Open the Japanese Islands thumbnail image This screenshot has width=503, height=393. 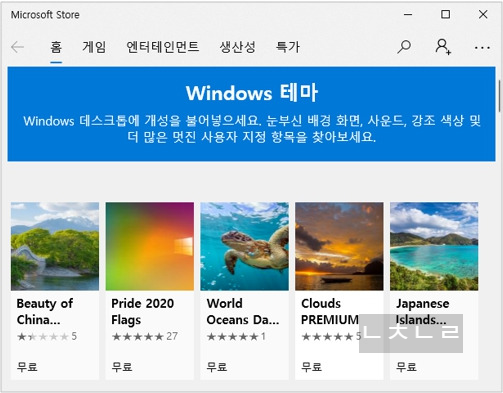(x=434, y=246)
